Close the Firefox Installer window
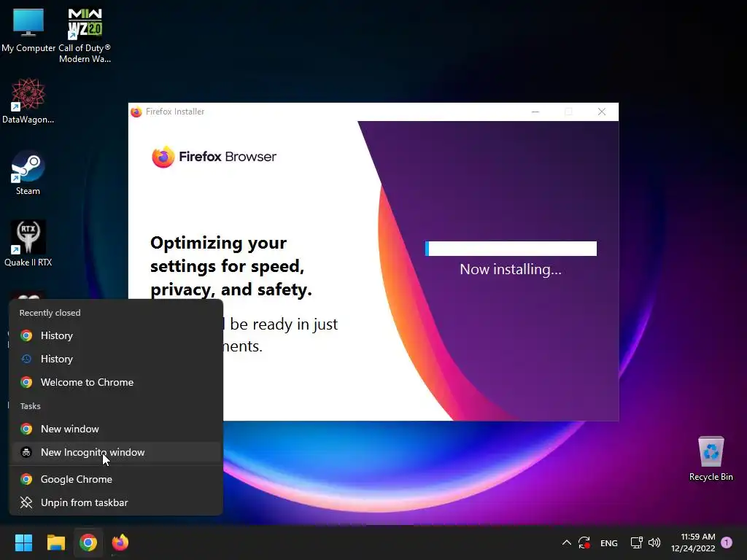 602,112
